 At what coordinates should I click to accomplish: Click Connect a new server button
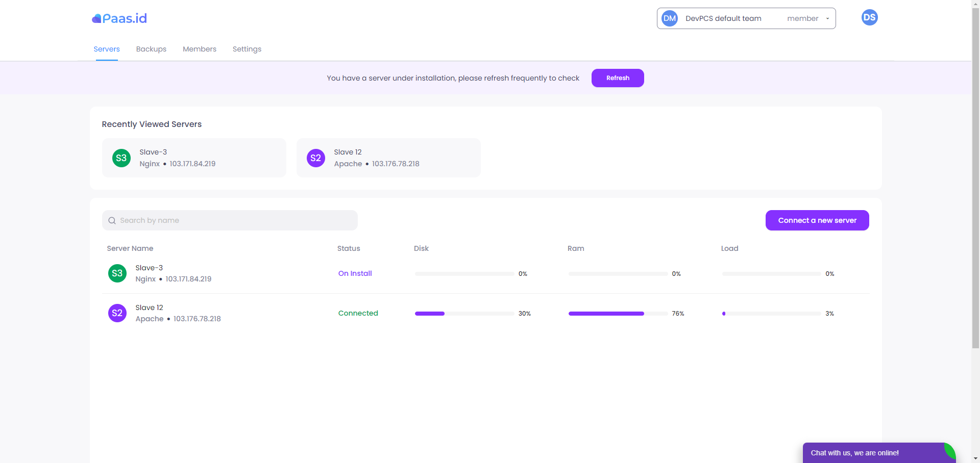[x=817, y=220]
